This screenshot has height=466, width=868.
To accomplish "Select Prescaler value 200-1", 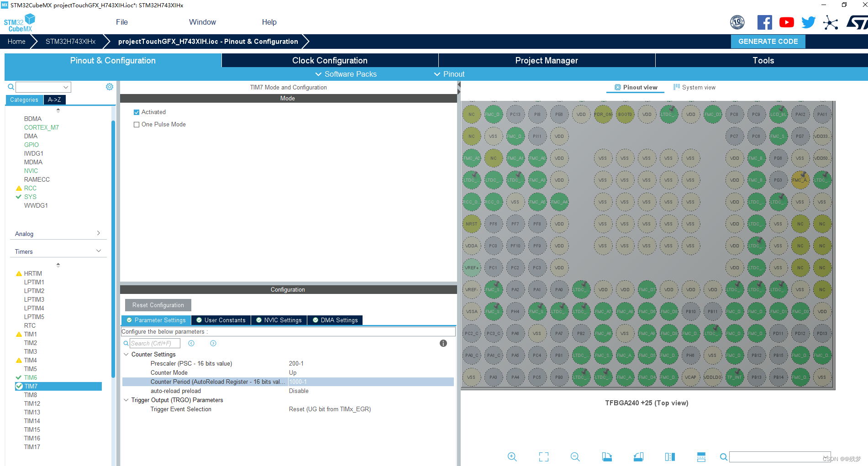I will tap(296, 363).
